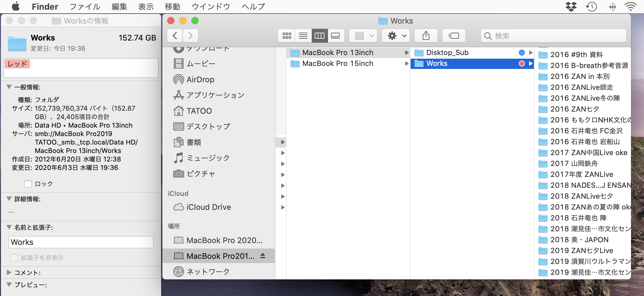Select TATOO home folder in the sidebar
This screenshot has width=644, height=296.
tap(219, 111)
